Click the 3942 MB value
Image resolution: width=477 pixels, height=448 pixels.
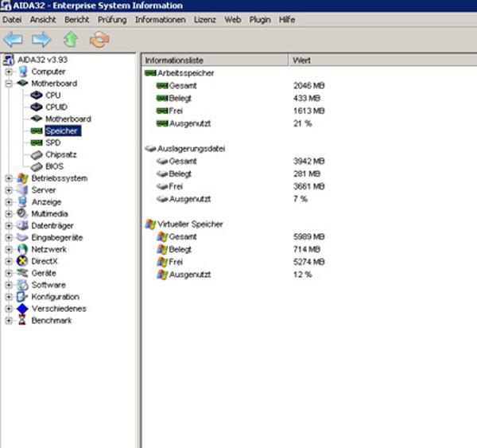pos(308,161)
